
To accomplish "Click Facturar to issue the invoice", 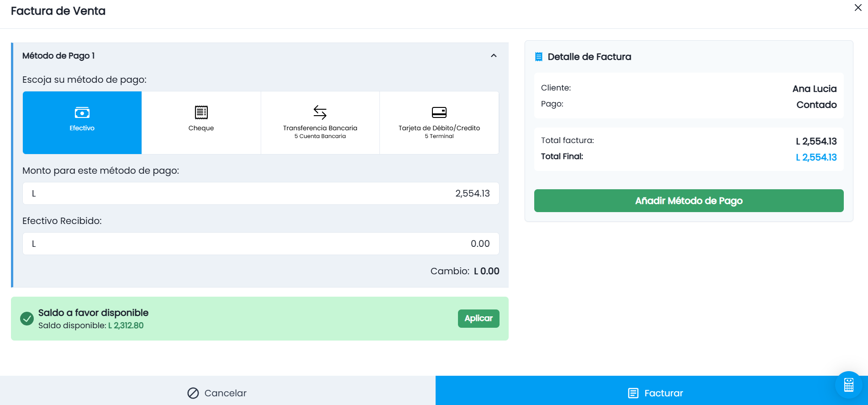I will click(x=652, y=390).
